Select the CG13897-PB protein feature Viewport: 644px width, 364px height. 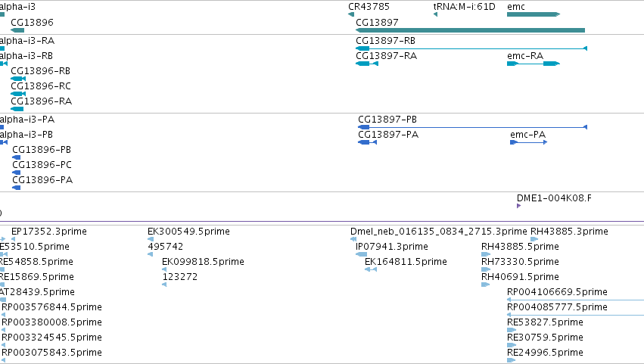(x=473, y=127)
